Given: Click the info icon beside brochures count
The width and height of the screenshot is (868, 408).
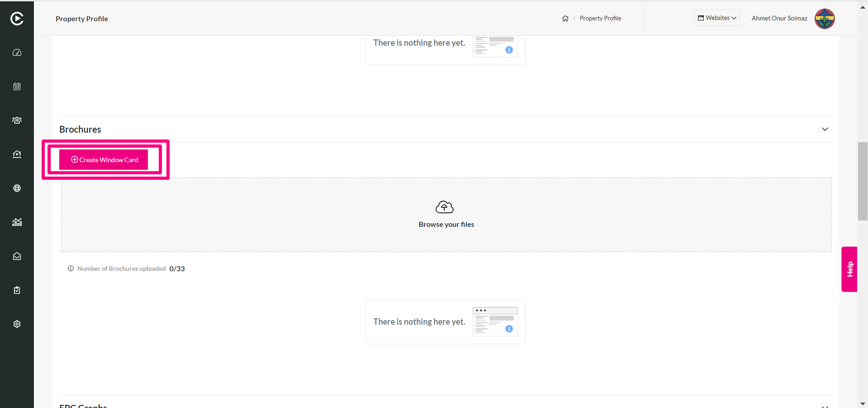Looking at the screenshot, I should 71,269.
